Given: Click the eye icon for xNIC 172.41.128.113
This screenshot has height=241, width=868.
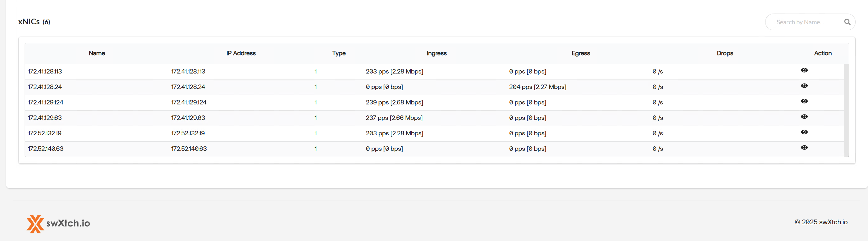Looking at the screenshot, I should click(804, 70).
